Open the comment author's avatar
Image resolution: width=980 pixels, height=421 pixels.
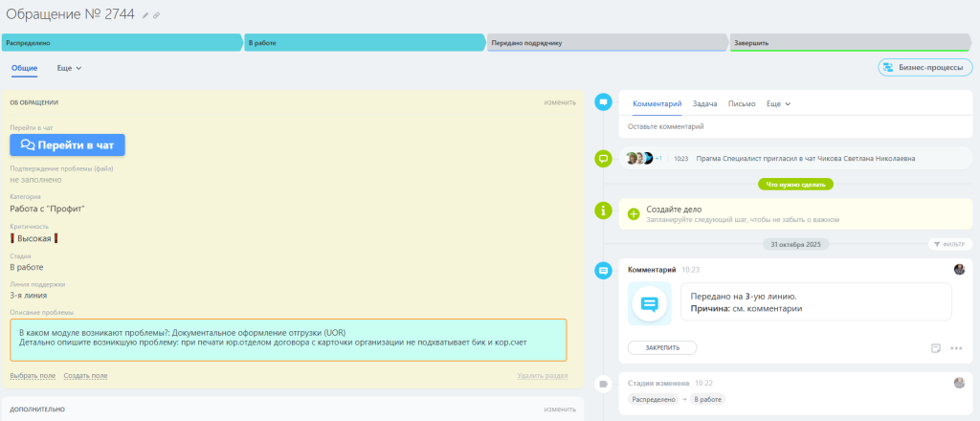pyautogui.click(x=959, y=269)
